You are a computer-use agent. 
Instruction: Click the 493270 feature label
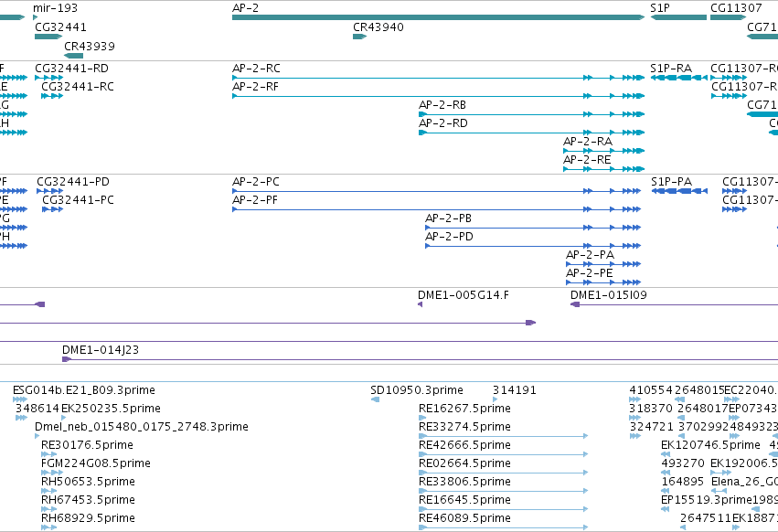(683, 463)
